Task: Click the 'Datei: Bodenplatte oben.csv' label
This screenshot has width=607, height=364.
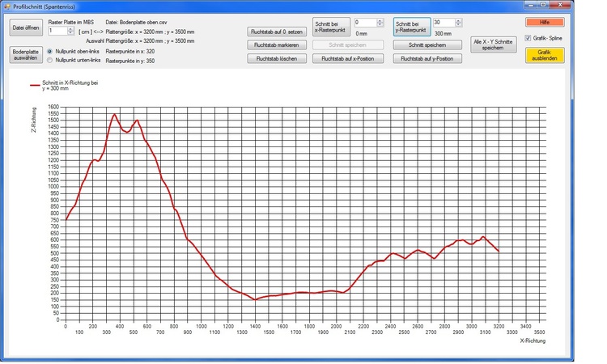Action: [136, 22]
